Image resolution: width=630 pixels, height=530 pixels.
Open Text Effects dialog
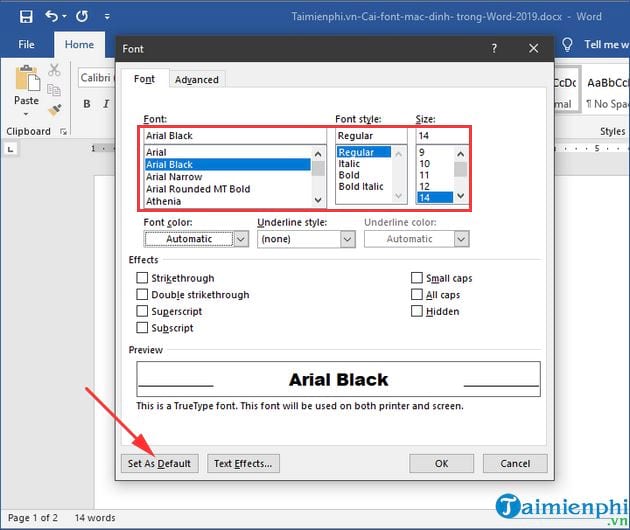pyautogui.click(x=243, y=463)
